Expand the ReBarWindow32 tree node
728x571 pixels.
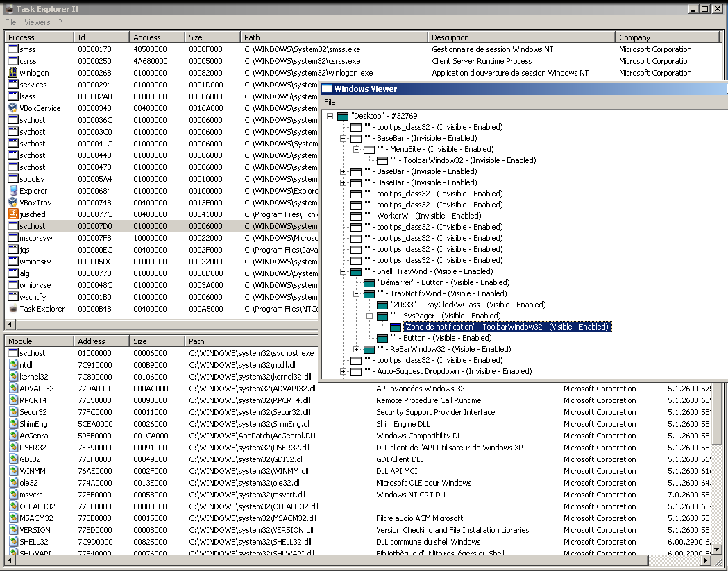coord(357,349)
